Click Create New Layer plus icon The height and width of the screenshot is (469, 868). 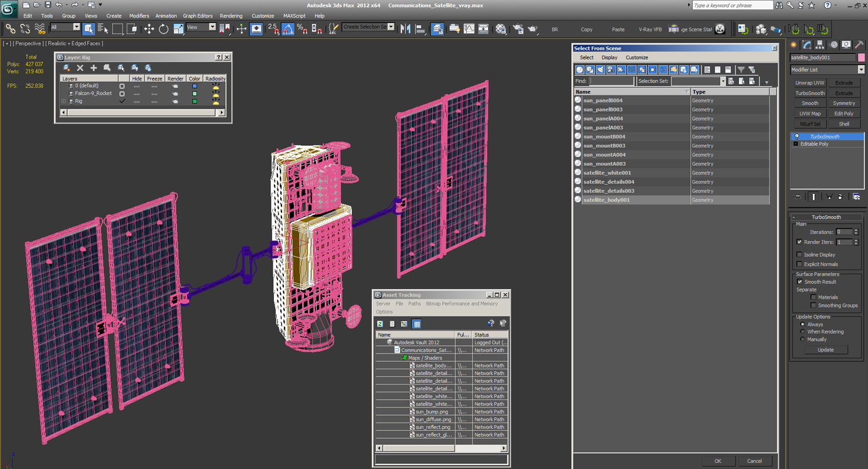tap(93, 68)
